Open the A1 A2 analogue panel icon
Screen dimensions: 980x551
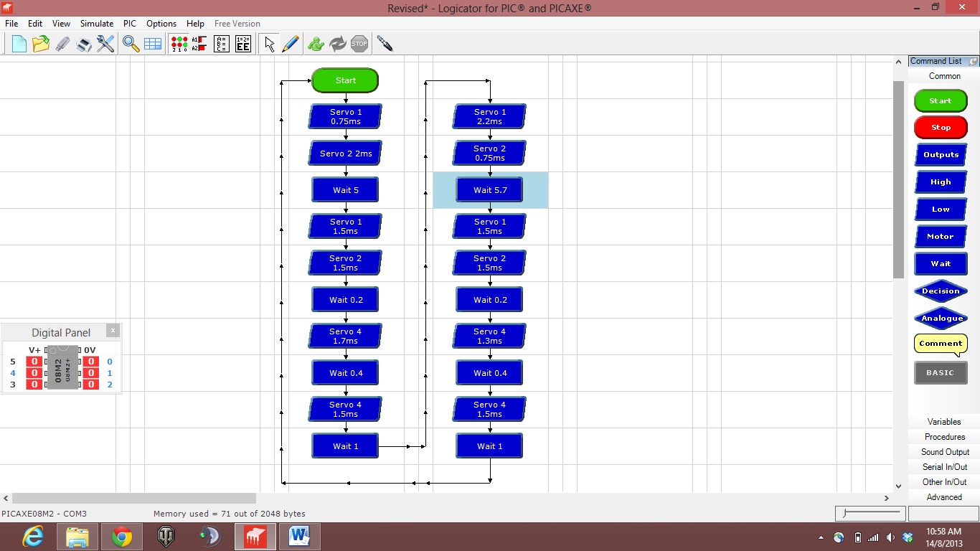pos(199,44)
